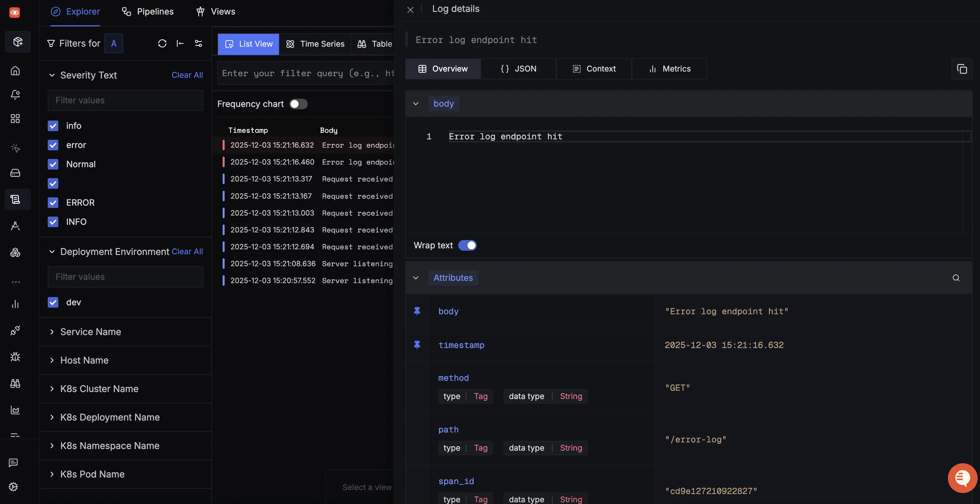Copy log details using the copy icon
Viewport: 980px width, 504px height.
pyautogui.click(x=963, y=69)
